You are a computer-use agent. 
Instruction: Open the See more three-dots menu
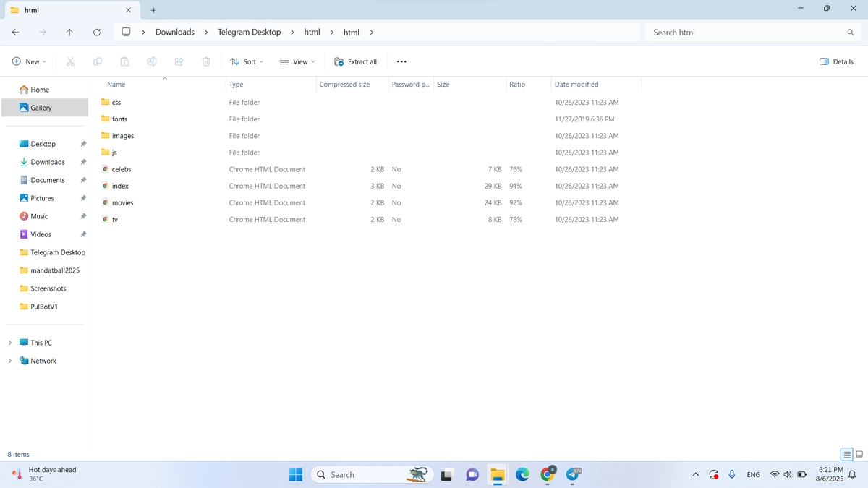(x=401, y=61)
